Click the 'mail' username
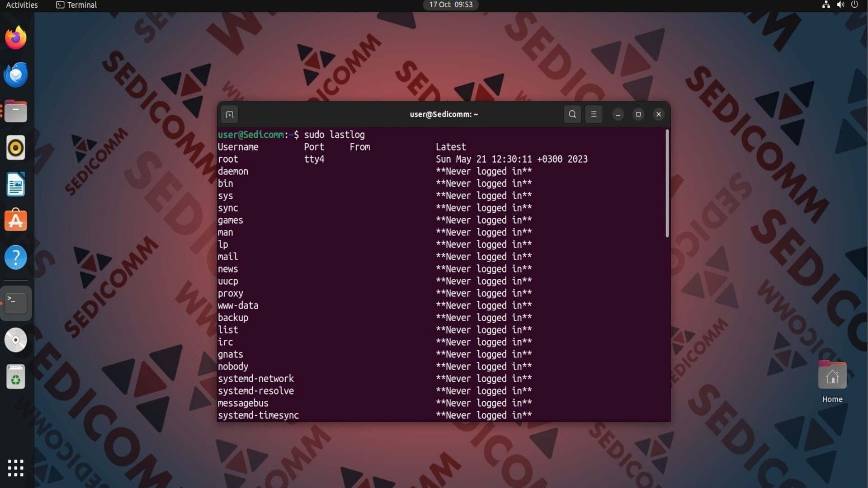868x488 pixels. click(228, 257)
